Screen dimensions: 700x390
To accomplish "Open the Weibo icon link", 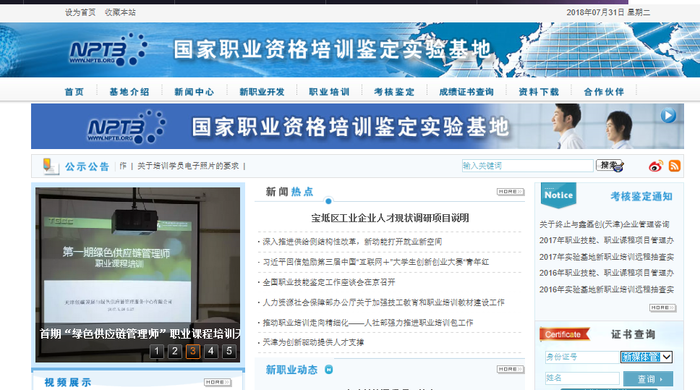I will [655, 166].
